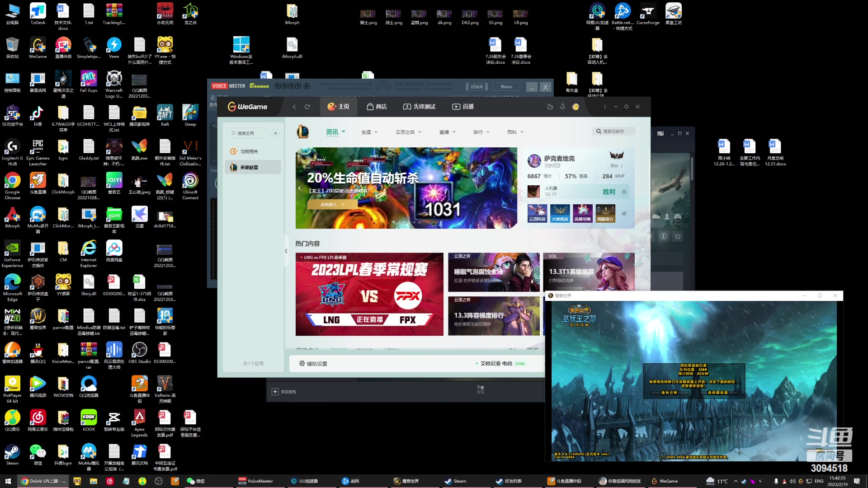Open the WeGame user avatar icon
Viewport: 868px width, 488px height.
[x=576, y=107]
